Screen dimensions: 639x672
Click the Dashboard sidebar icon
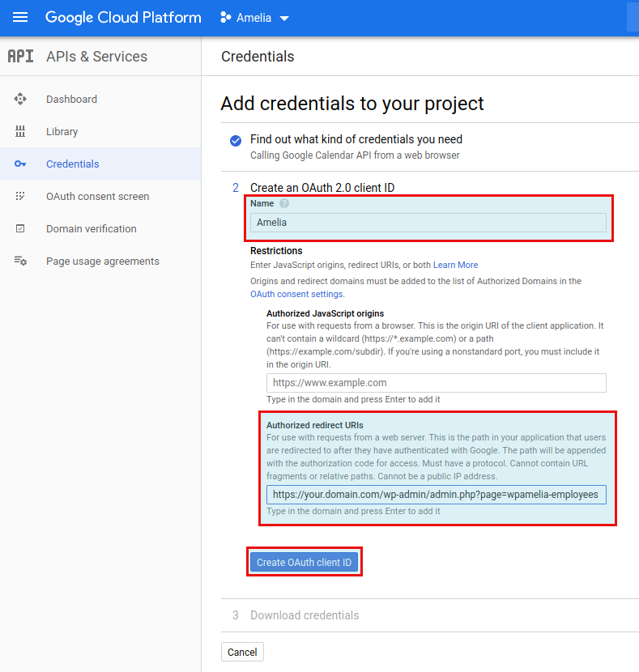click(20, 99)
